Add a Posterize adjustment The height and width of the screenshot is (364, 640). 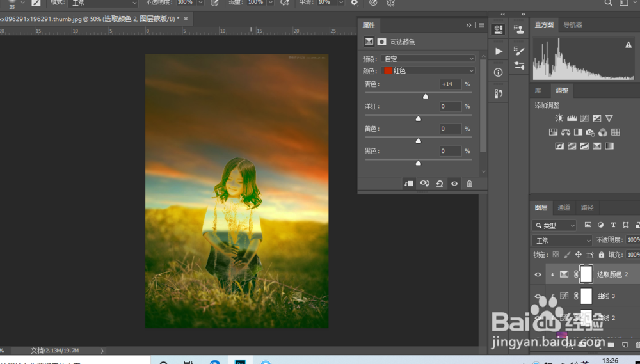pos(572,146)
